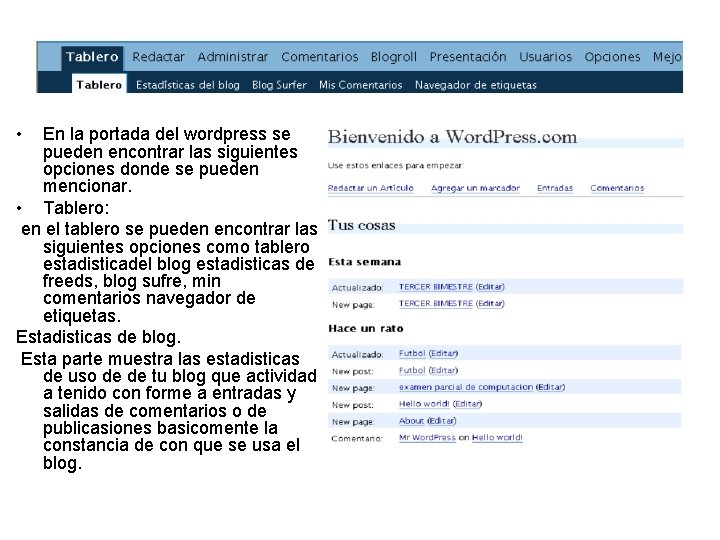Open TERCER BIMESTRE in the New page row under Esta semana
This screenshot has height=540, width=720.
click(x=436, y=304)
